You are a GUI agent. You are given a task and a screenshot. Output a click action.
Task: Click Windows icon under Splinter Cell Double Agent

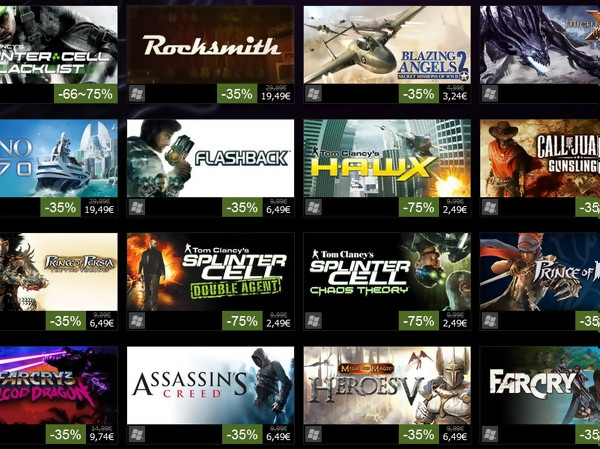coord(137,321)
